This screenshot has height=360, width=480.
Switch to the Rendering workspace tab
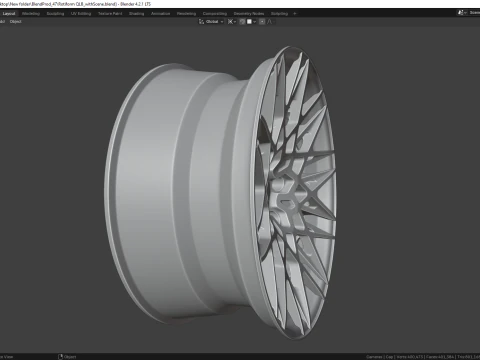(x=186, y=14)
